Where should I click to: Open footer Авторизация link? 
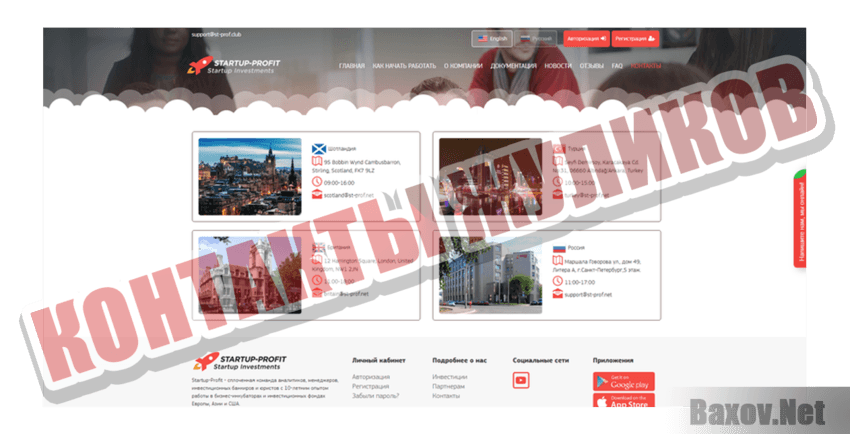[x=371, y=377]
